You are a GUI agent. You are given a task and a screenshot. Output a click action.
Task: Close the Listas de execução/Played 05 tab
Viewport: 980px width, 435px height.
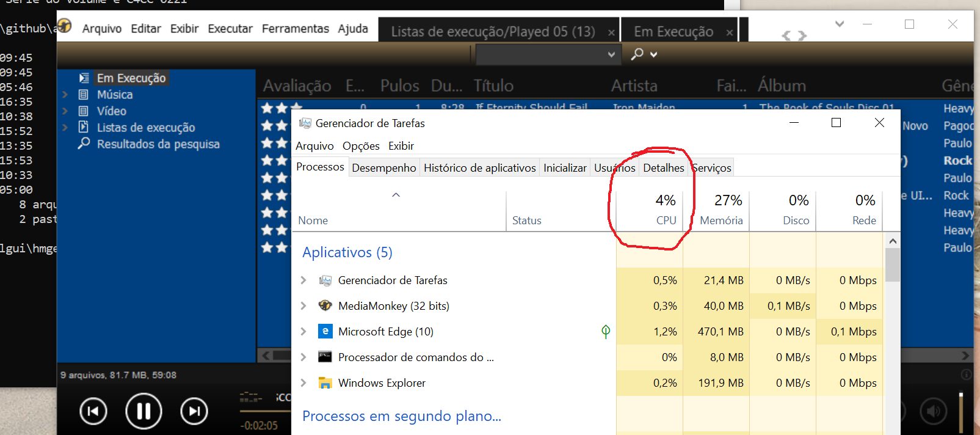click(x=611, y=33)
